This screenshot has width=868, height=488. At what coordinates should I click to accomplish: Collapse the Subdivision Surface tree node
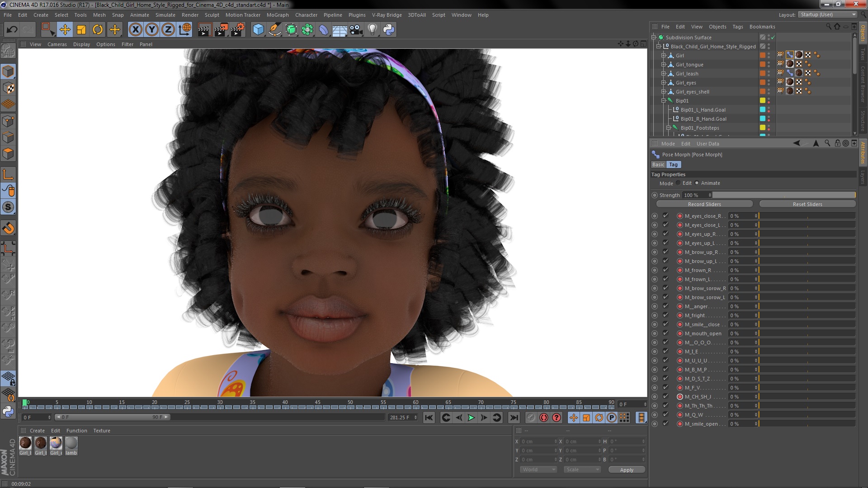click(x=654, y=38)
